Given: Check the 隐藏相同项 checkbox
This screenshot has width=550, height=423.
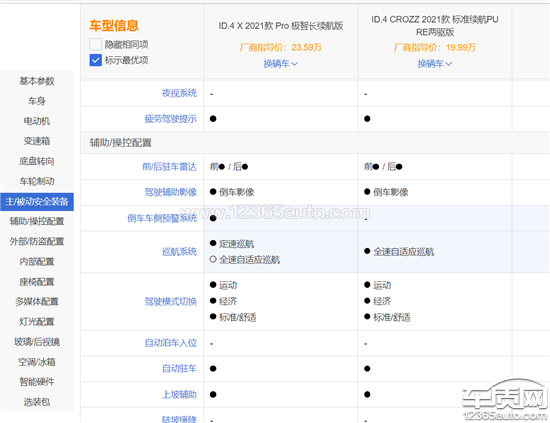Looking at the screenshot, I should 95,45.
